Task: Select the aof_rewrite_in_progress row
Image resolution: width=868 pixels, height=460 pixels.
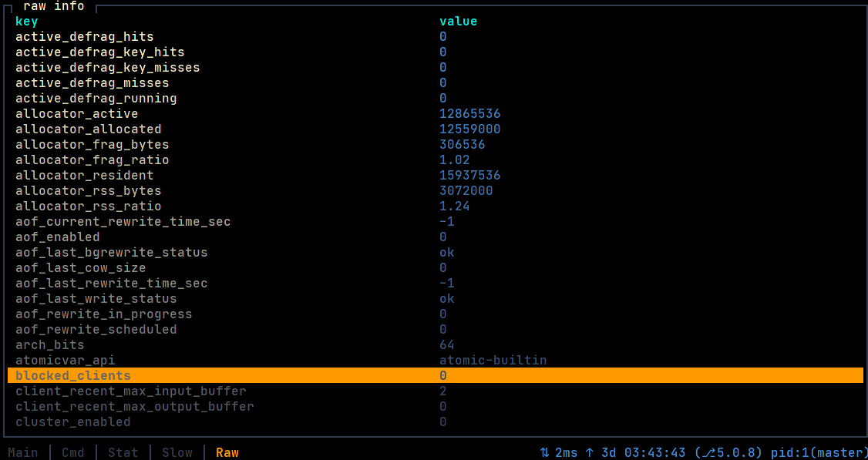Action: click(436, 314)
